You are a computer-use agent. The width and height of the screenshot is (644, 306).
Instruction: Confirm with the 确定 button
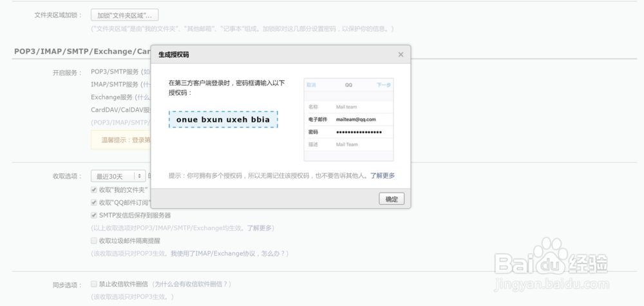pyautogui.click(x=392, y=199)
